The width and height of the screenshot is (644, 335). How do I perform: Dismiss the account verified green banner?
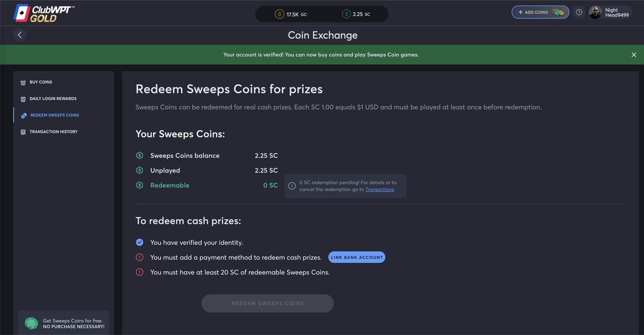[634, 55]
